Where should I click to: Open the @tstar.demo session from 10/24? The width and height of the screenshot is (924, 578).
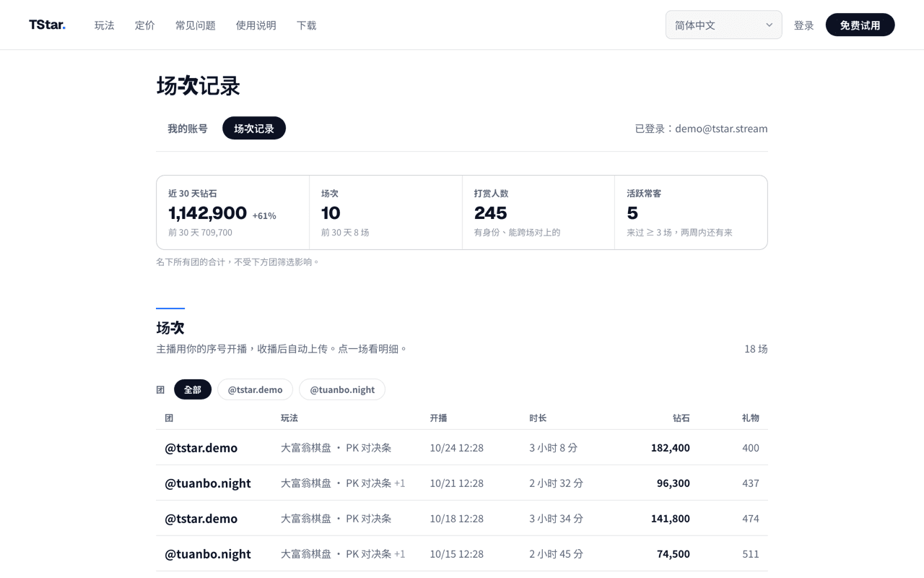tap(462, 447)
